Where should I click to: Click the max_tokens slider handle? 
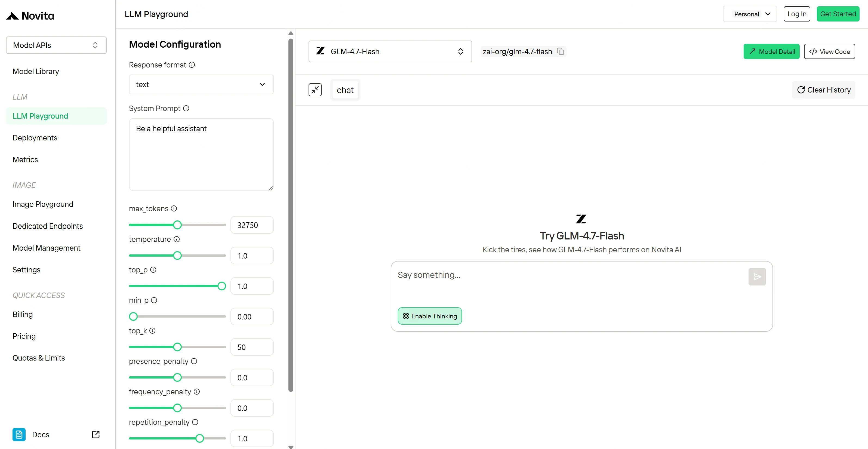point(177,225)
